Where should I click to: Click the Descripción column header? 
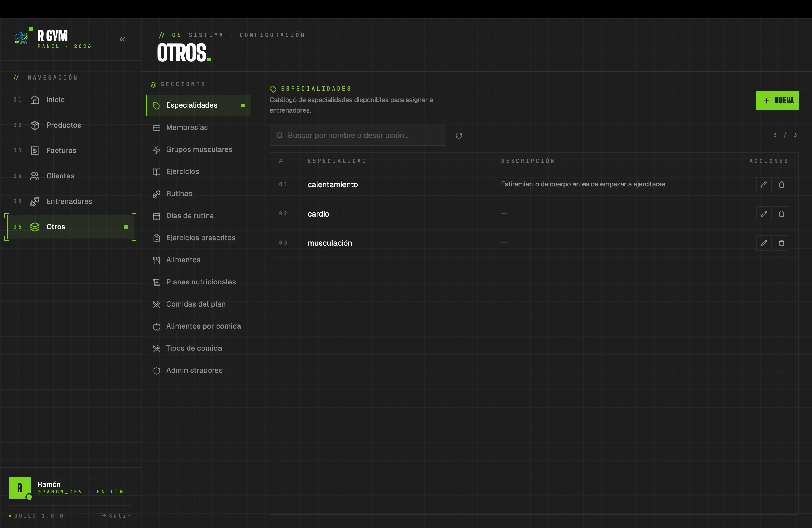pyautogui.click(x=528, y=161)
